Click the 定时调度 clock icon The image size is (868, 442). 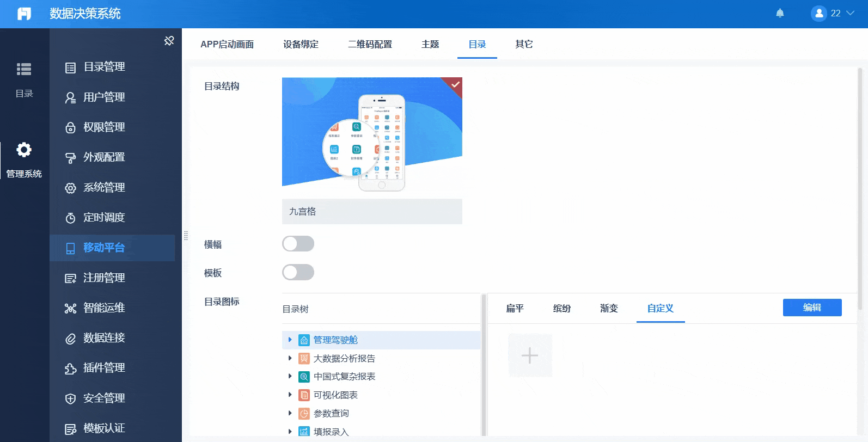[x=70, y=218]
